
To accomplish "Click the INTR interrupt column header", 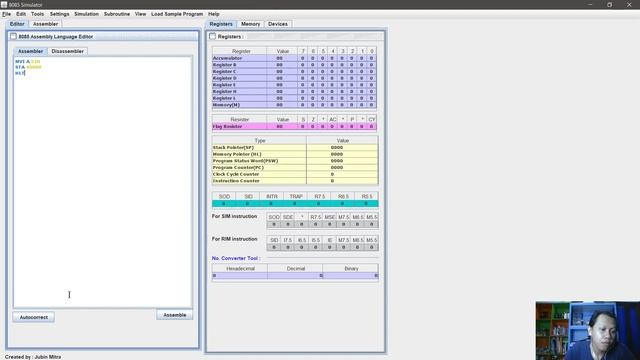I will (271, 196).
